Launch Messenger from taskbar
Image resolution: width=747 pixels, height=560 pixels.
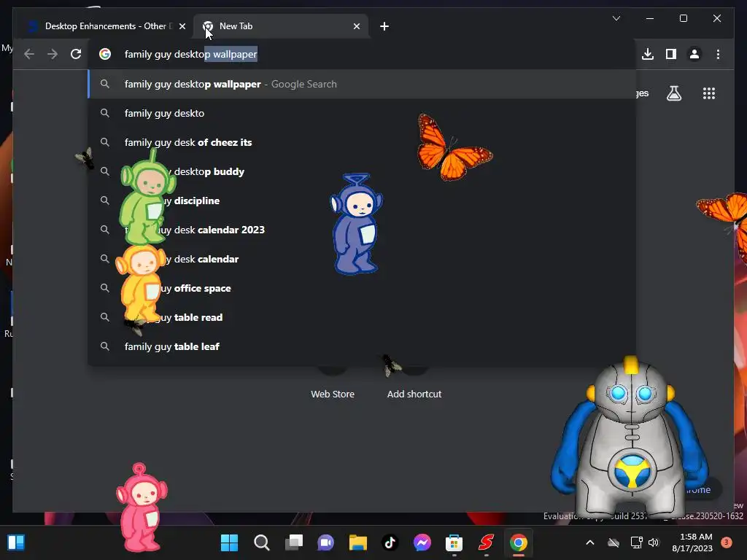422,542
